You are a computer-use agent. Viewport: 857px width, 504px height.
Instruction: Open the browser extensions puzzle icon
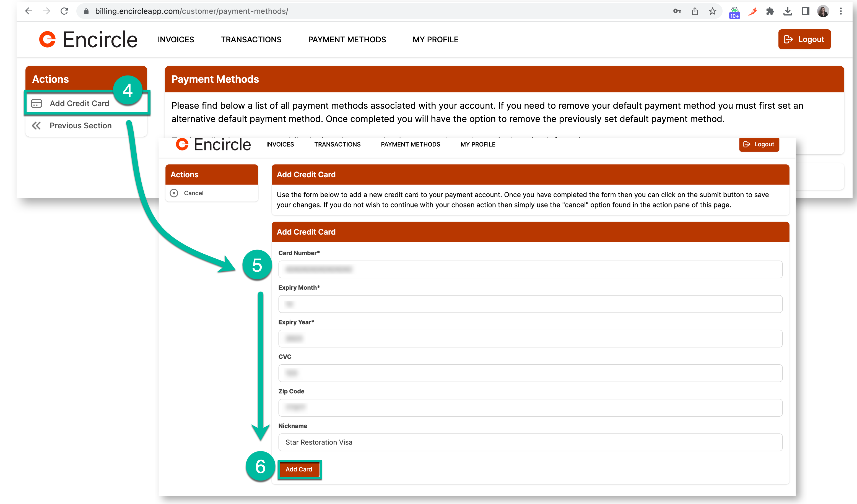(x=770, y=11)
